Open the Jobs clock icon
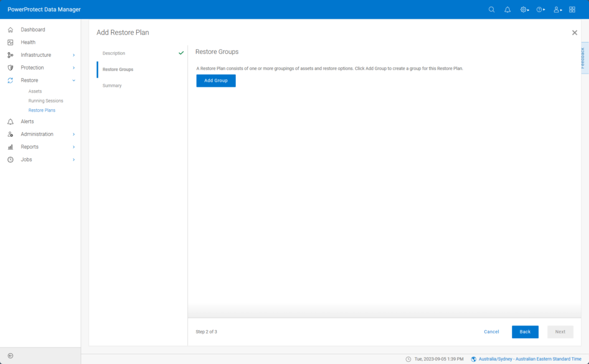This screenshot has width=589, height=364. (x=9, y=159)
